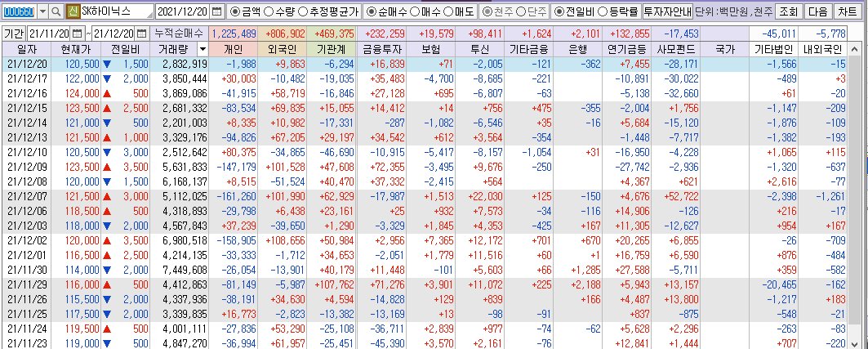Click the 개인 column header
868x349 pixels.
[x=234, y=49]
